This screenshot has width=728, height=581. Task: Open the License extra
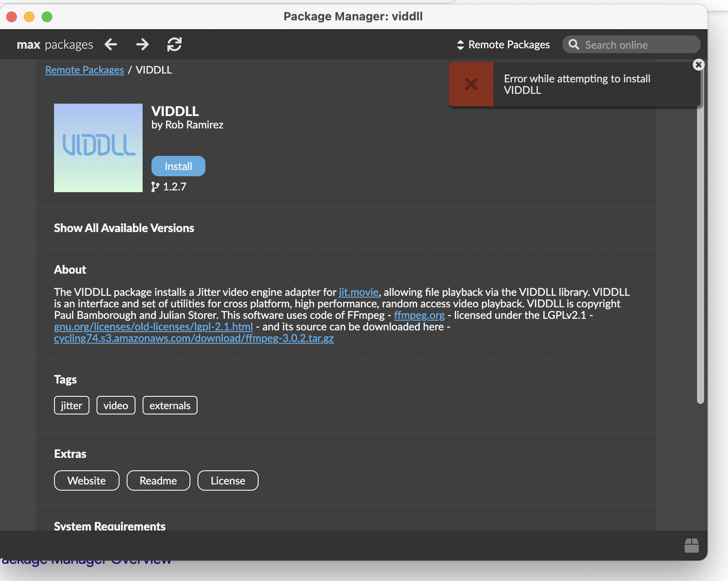pyautogui.click(x=228, y=480)
